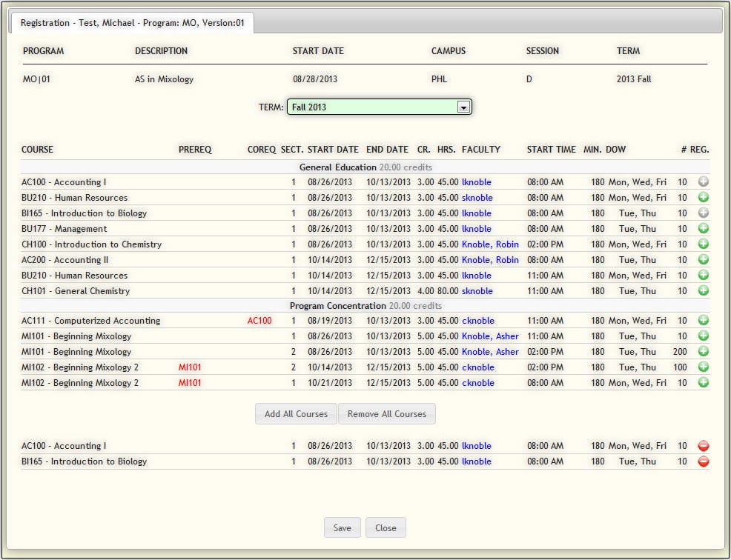731x560 pixels.
Task: Add MI101 Beginning Mixology section 2
Action: [704, 351]
